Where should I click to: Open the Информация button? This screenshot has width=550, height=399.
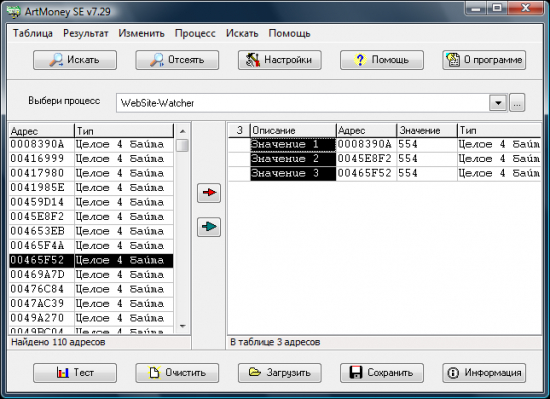click(484, 373)
